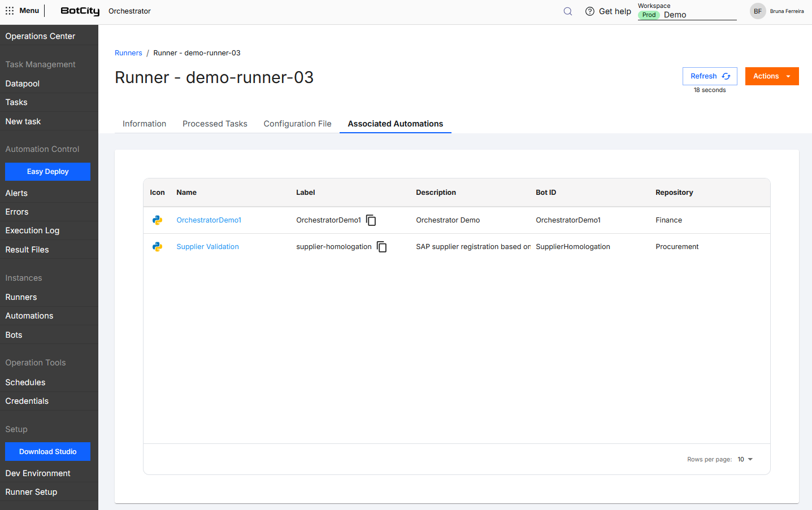Click the Procurement repository cell
The image size is (812, 510).
click(677, 247)
